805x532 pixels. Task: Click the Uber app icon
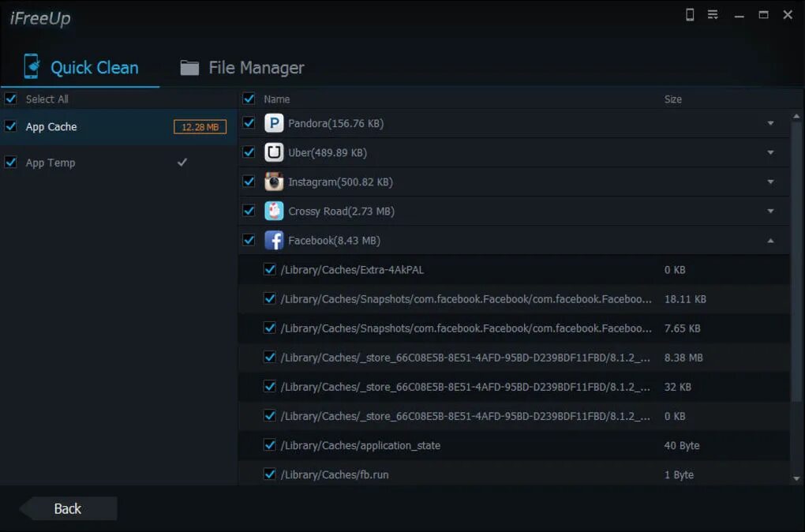(x=274, y=152)
